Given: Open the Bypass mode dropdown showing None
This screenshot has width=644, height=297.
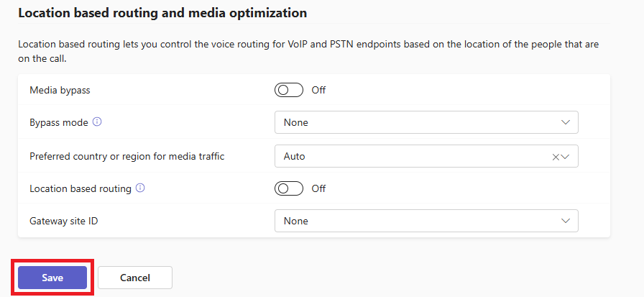Looking at the screenshot, I should tap(425, 122).
